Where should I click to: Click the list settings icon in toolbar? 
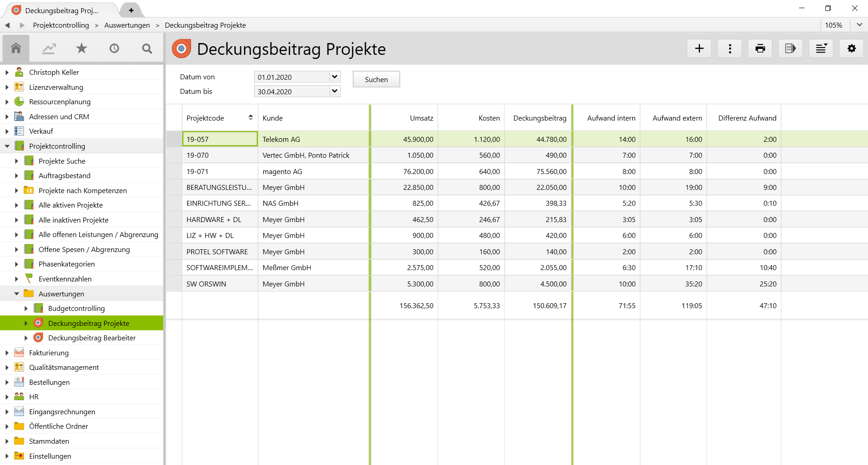[821, 48]
